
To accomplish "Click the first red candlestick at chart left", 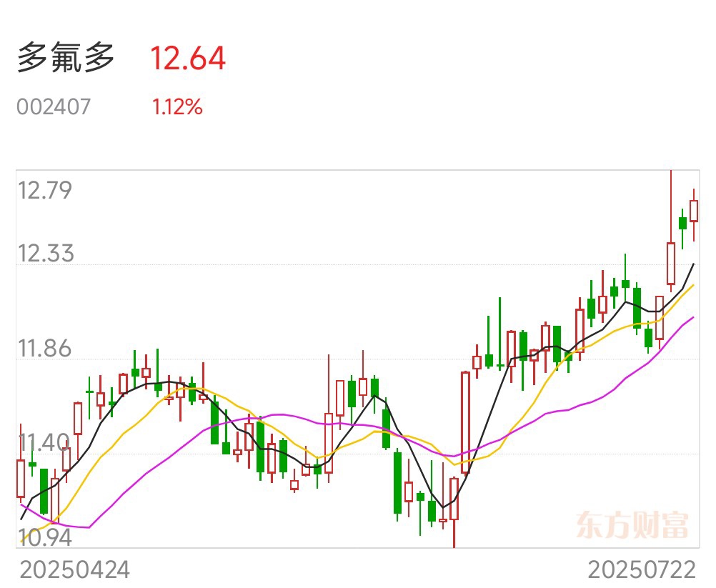I will pos(21,479).
